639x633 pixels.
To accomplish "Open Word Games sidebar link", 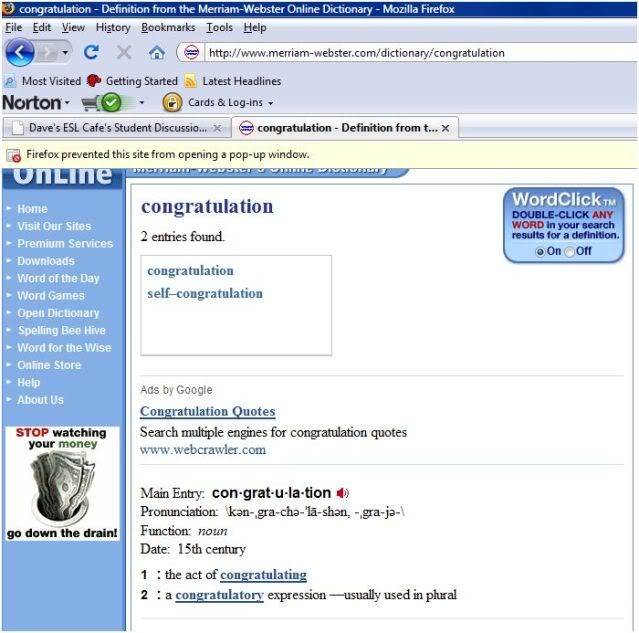I will point(51,296).
